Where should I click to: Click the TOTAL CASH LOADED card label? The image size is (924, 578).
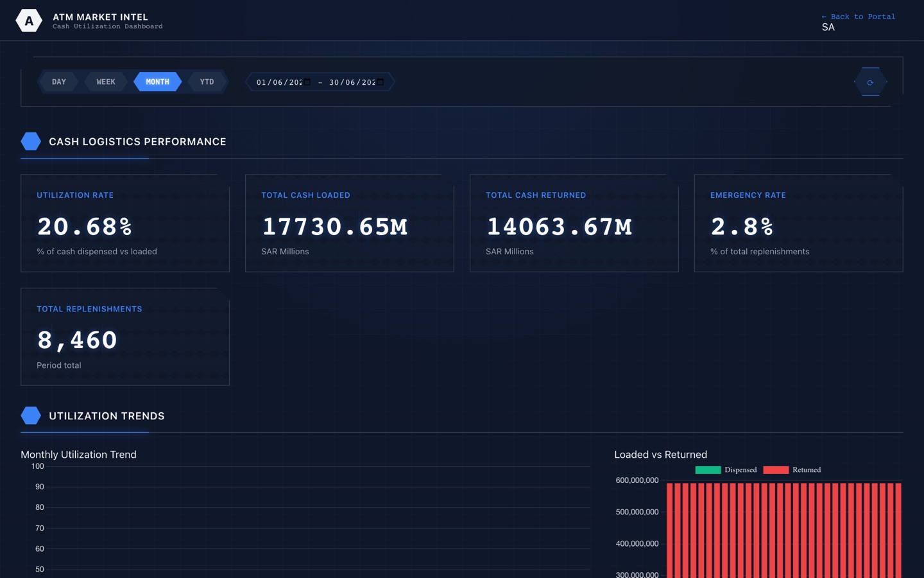click(x=305, y=195)
